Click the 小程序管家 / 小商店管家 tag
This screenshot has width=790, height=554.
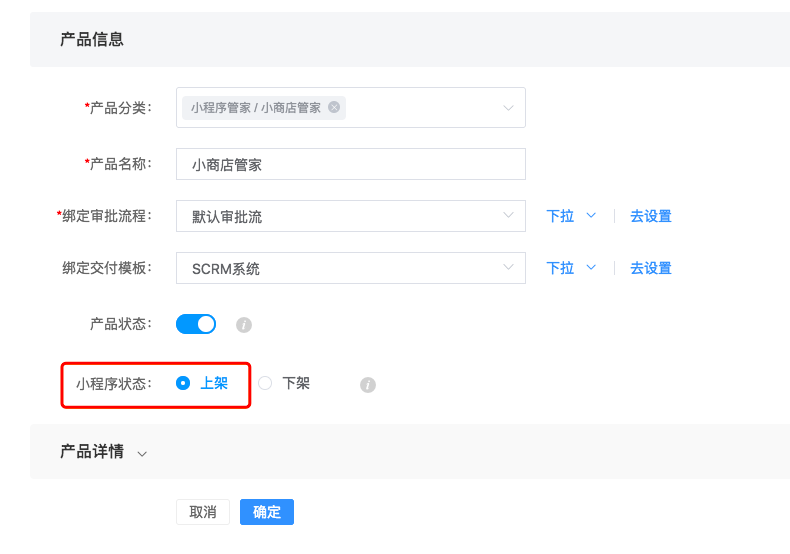pos(255,108)
